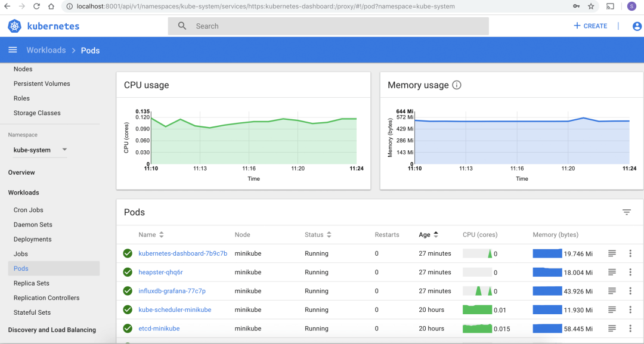644x344 pixels.
Task: Open Jobs in sidebar
Action: (x=20, y=254)
